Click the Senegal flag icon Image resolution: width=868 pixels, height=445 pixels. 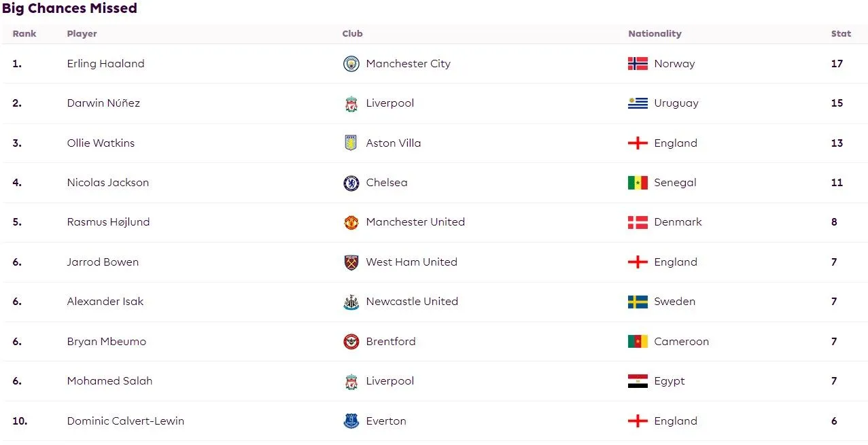(638, 183)
